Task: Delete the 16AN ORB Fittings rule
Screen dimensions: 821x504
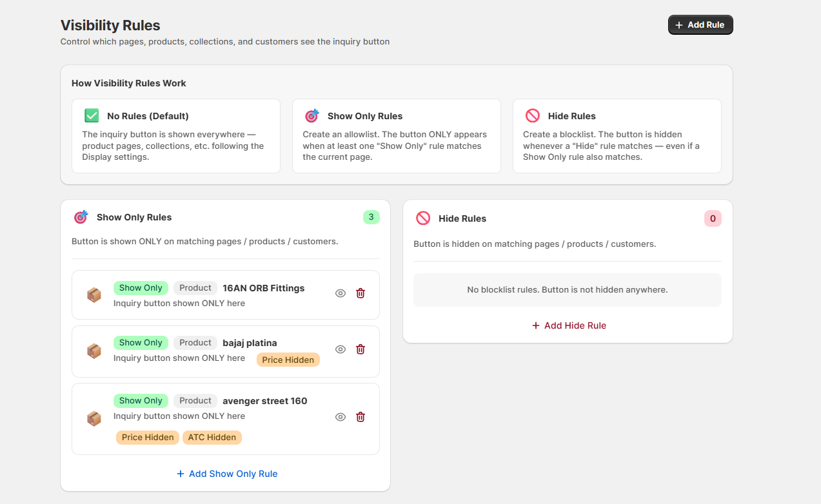Action: point(361,293)
